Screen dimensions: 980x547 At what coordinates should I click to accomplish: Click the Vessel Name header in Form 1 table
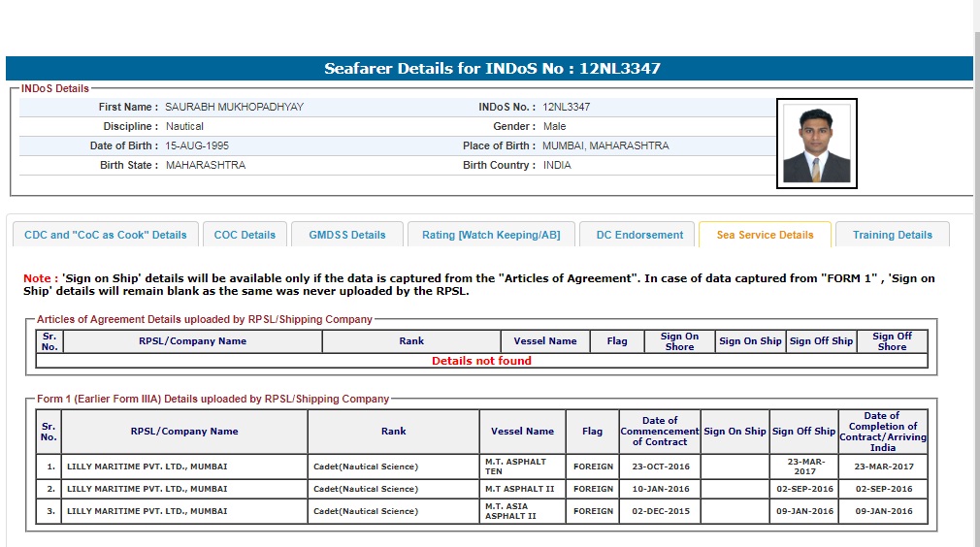coord(522,432)
